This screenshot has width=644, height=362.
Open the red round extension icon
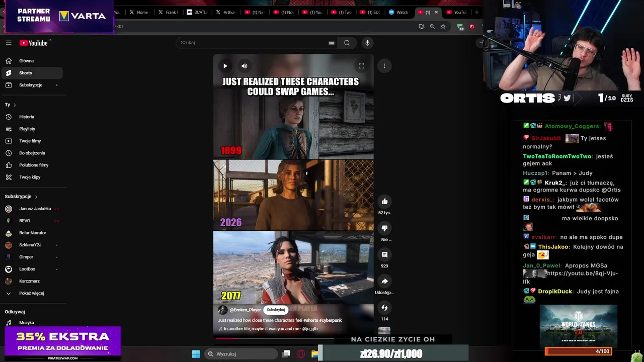[471, 26]
